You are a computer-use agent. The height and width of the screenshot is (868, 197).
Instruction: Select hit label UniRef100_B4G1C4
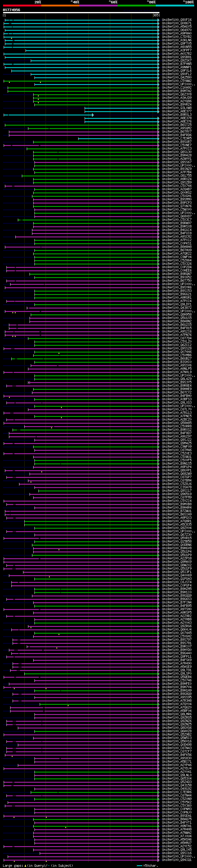(177, 230)
